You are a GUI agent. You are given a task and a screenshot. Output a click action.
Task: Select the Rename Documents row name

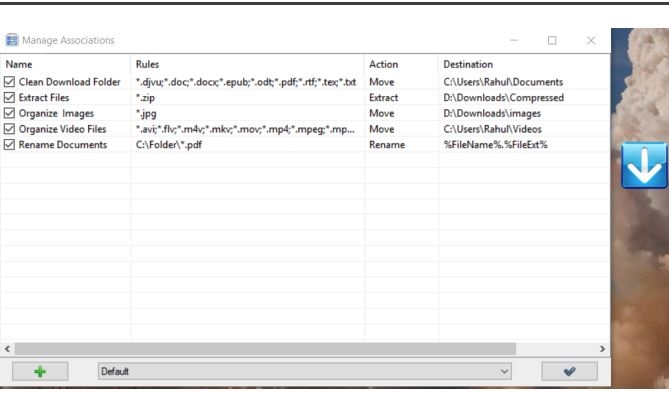[63, 145]
